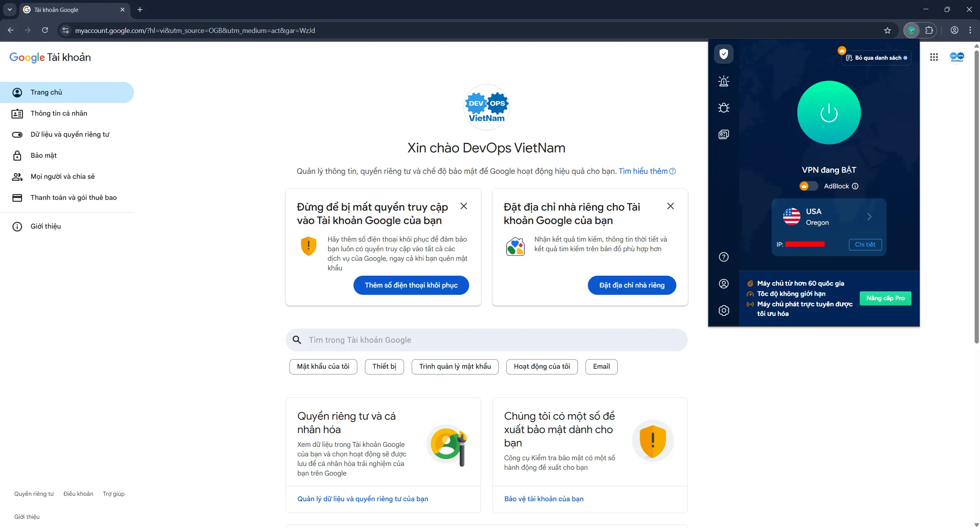
Task: Open Bảo vệ tài khoản của bạn link
Action: point(544,499)
